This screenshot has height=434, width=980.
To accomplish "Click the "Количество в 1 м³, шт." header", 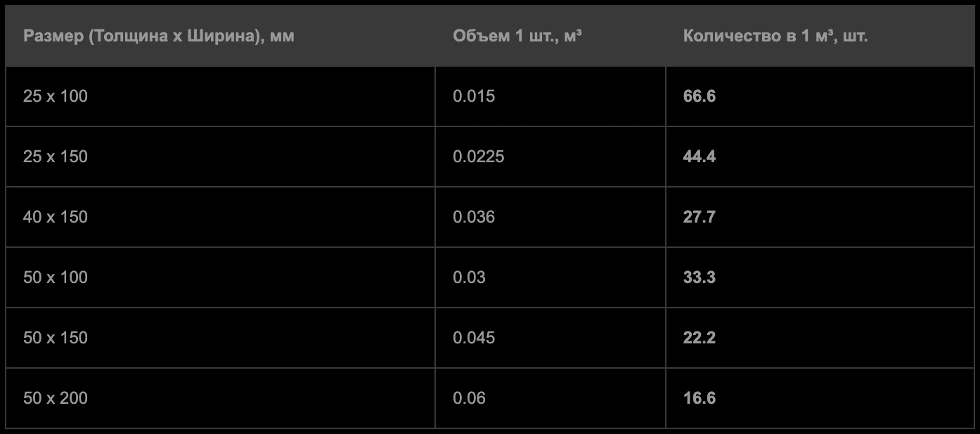I will 775,37.
